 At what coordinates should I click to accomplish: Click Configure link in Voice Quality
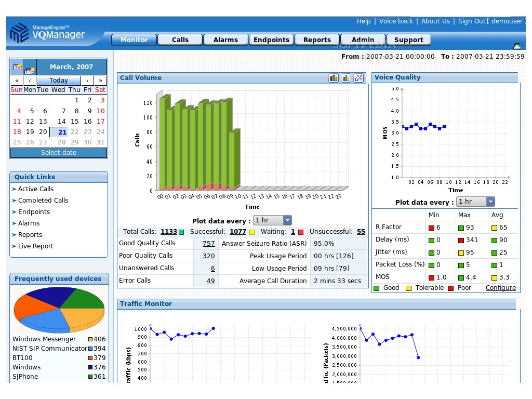click(x=500, y=288)
